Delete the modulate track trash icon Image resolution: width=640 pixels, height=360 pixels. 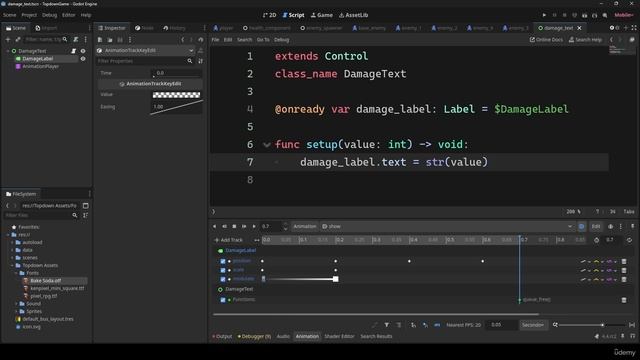coord(624,280)
